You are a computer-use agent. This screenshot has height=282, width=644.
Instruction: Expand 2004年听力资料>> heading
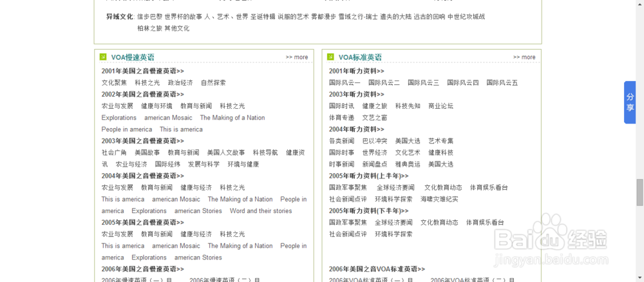point(357,129)
